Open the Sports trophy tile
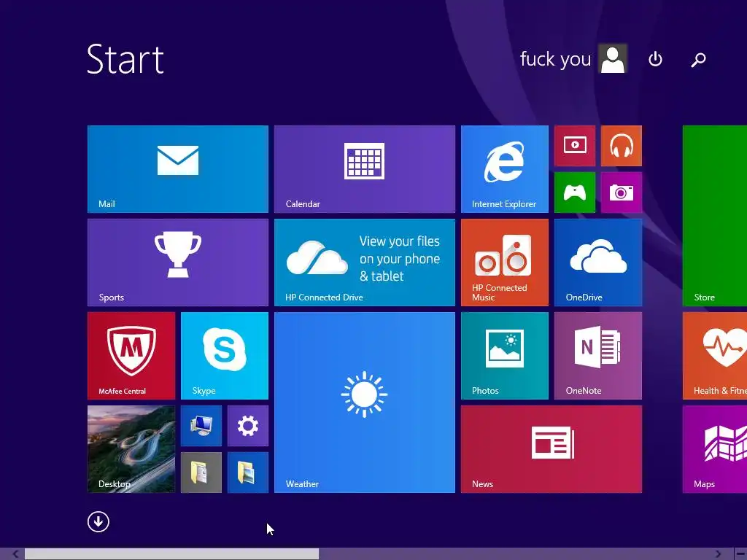 point(178,262)
